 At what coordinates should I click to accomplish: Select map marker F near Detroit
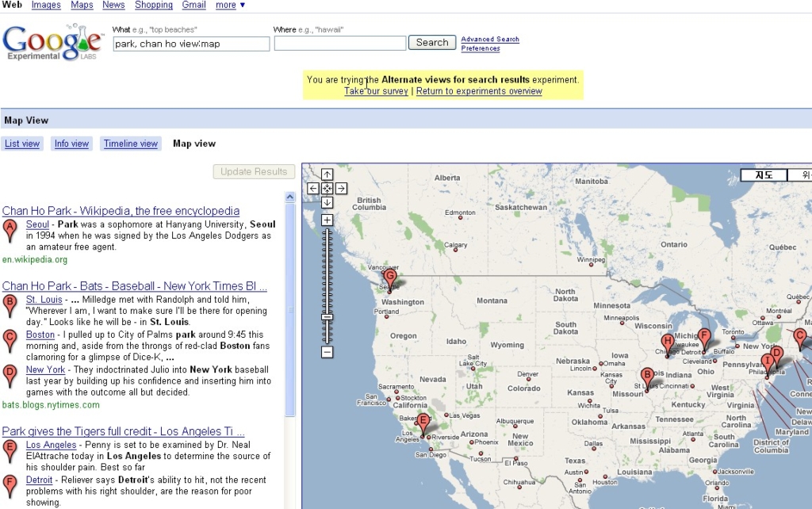coord(704,339)
